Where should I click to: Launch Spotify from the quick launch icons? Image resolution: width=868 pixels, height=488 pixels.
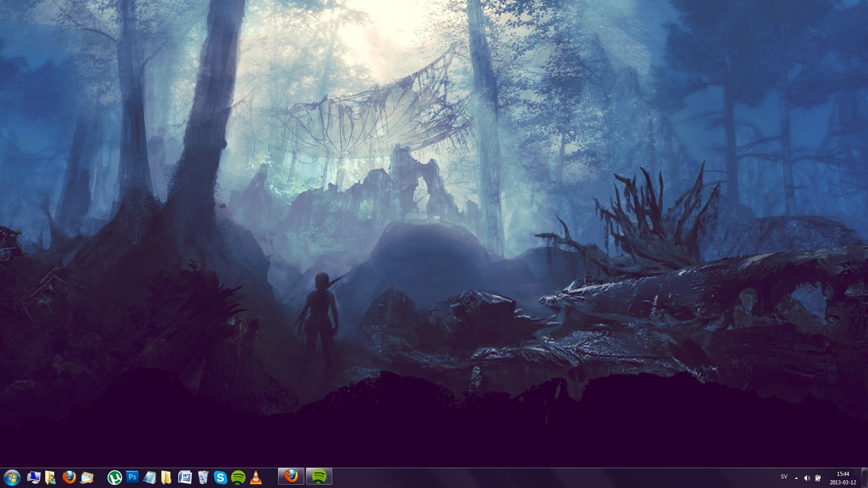[x=238, y=477]
